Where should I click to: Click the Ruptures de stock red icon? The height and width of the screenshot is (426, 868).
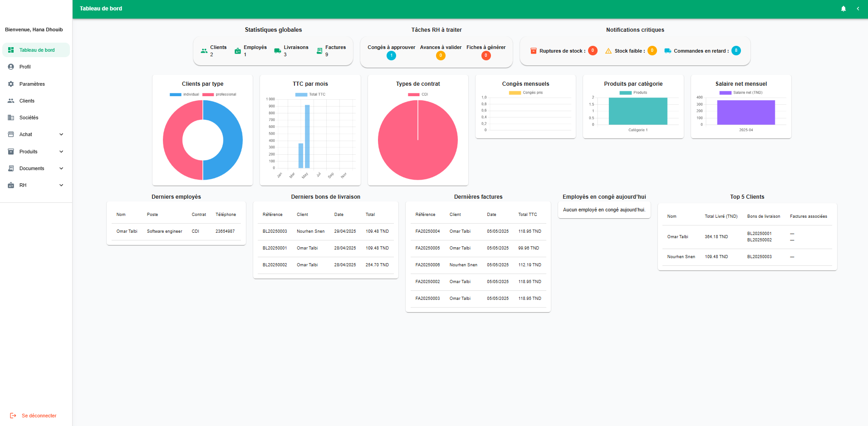534,51
